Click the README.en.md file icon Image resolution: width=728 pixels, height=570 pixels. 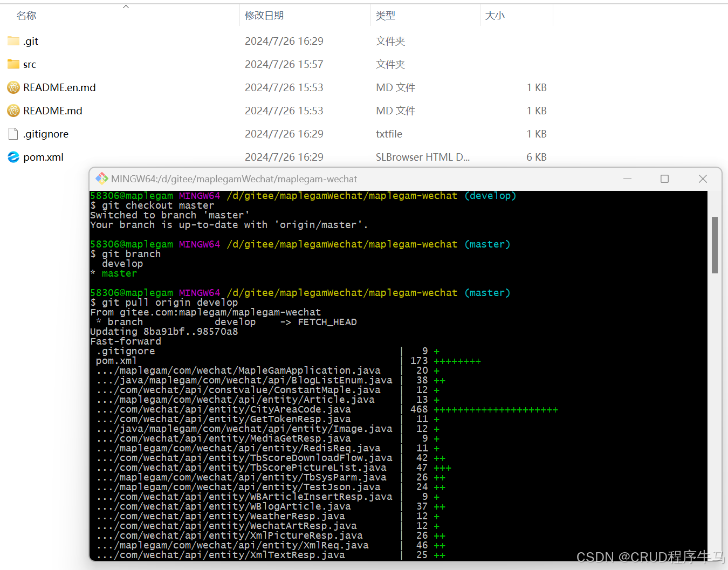pyautogui.click(x=13, y=87)
